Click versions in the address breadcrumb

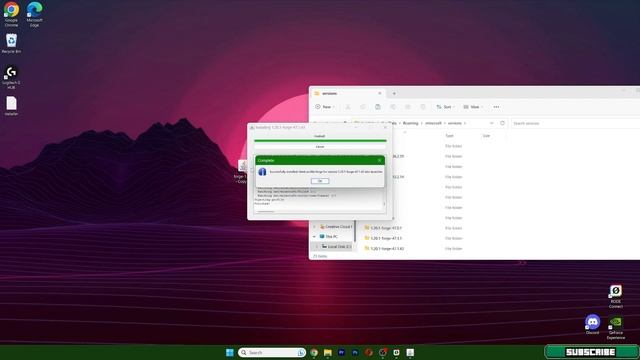(454, 123)
